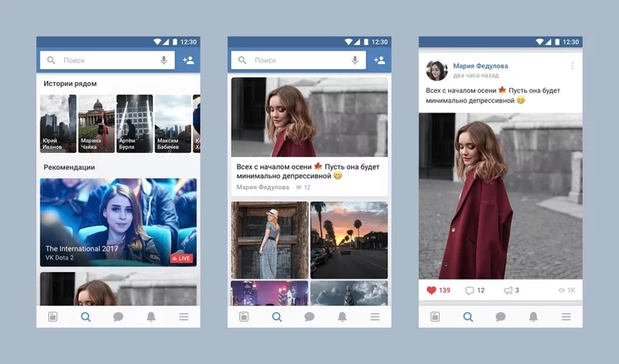Open the hamburger menu on the stories screen
The image size is (619, 364).
tap(184, 317)
